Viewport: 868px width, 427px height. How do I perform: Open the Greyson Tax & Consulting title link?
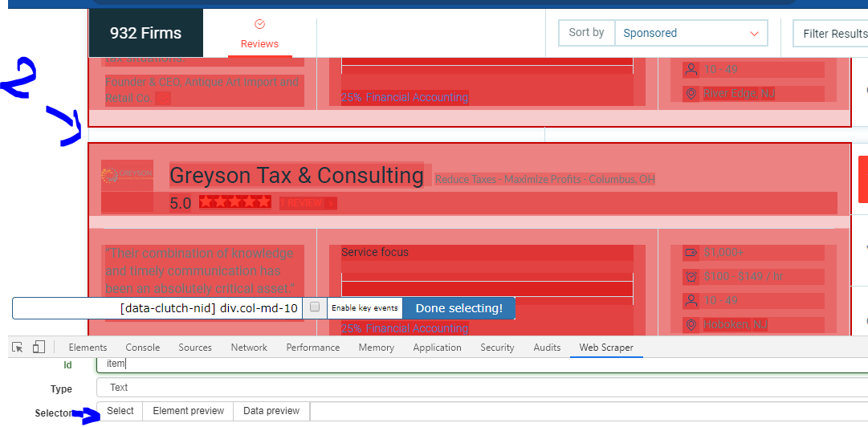click(x=297, y=175)
